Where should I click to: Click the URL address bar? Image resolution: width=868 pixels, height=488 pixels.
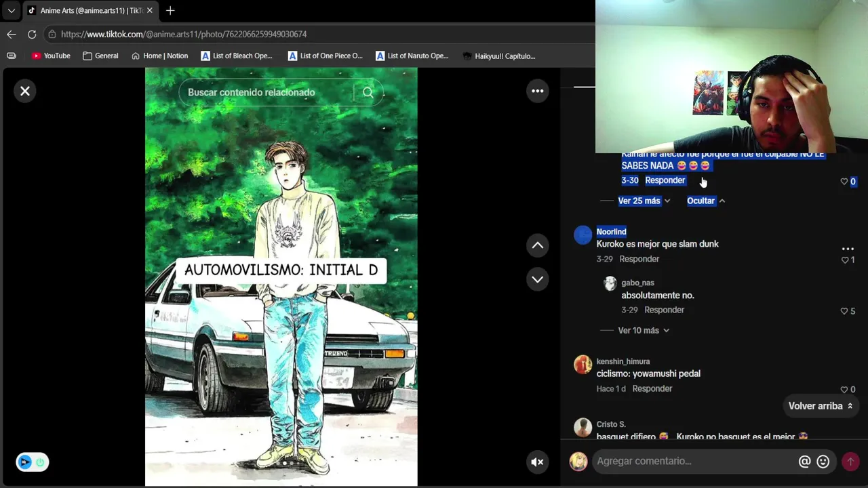[x=319, y=34]
